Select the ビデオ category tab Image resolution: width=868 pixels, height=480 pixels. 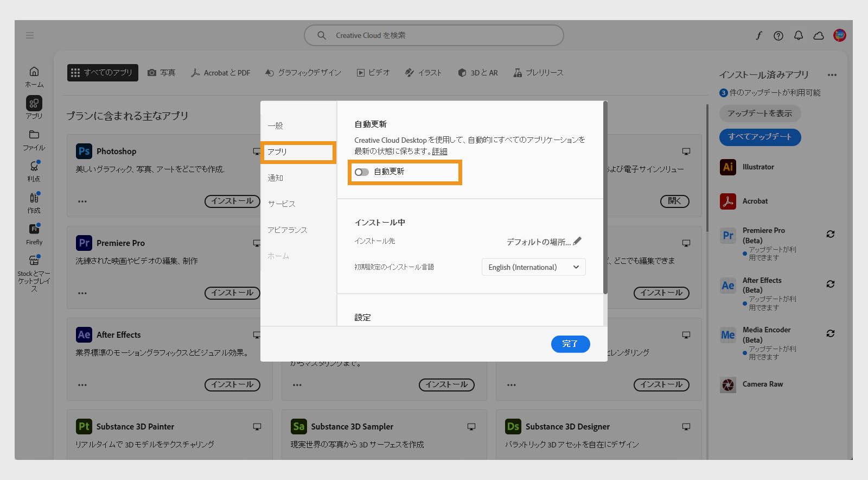(373, 73)
